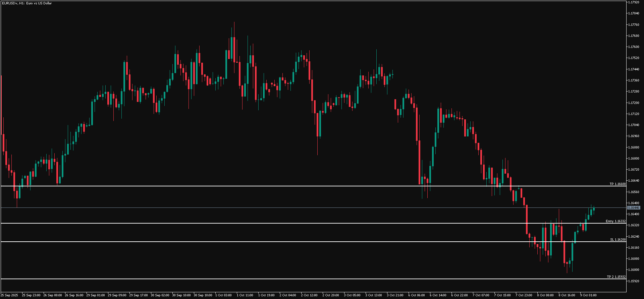Click the TP 2 1.15932 text label
644x299 pixels.
click(616, 277)
